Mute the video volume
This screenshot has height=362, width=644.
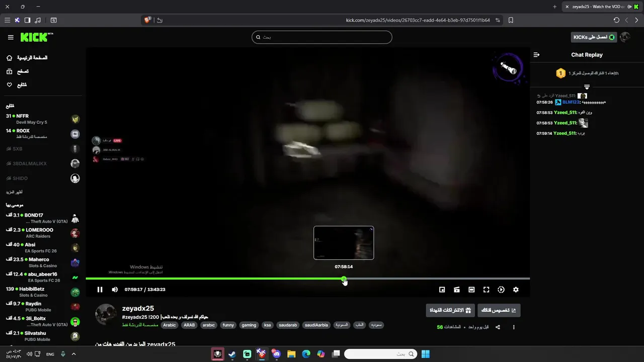pyautogui.click(x=115, y=290)
